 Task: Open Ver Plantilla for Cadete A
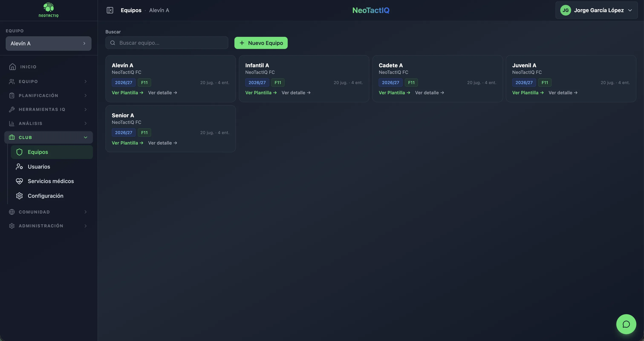(x=394, y=93)
